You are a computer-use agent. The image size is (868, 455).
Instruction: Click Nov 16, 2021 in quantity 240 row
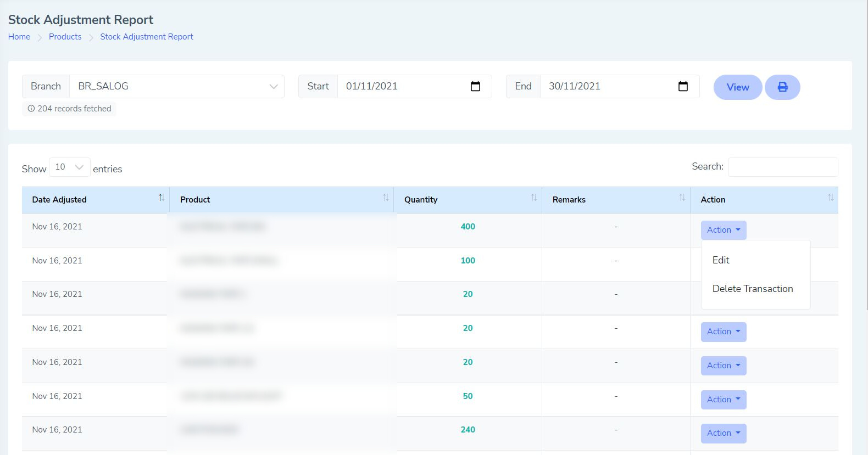point(57,430)
